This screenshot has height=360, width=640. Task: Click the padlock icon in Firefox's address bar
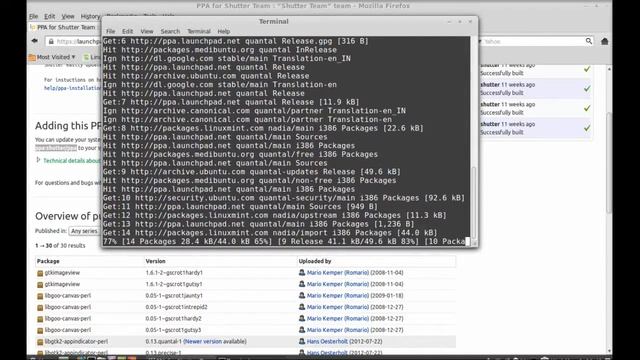click(51, 41)
